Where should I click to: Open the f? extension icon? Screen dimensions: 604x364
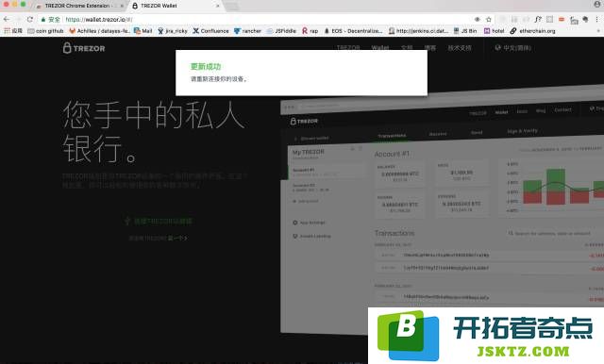pyautogui.click(x=538, y=19)
